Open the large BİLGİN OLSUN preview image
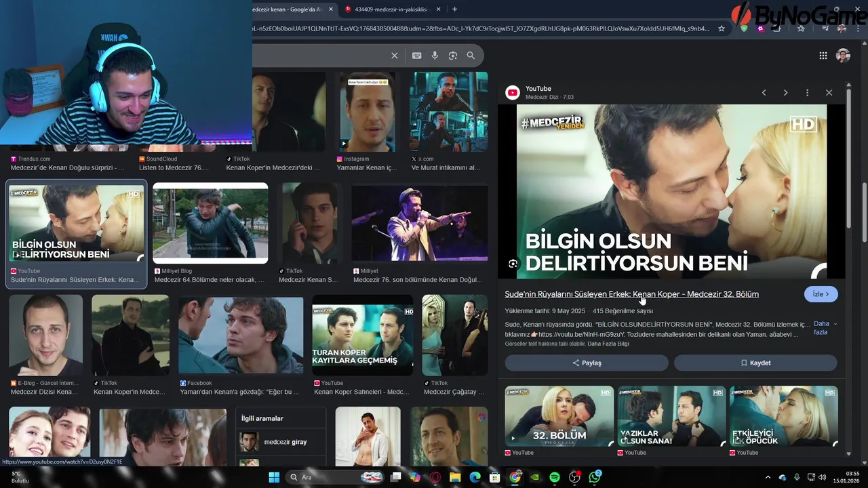Image resolution: width=868 pixels, height=488 pixels. tap(671, 191)
